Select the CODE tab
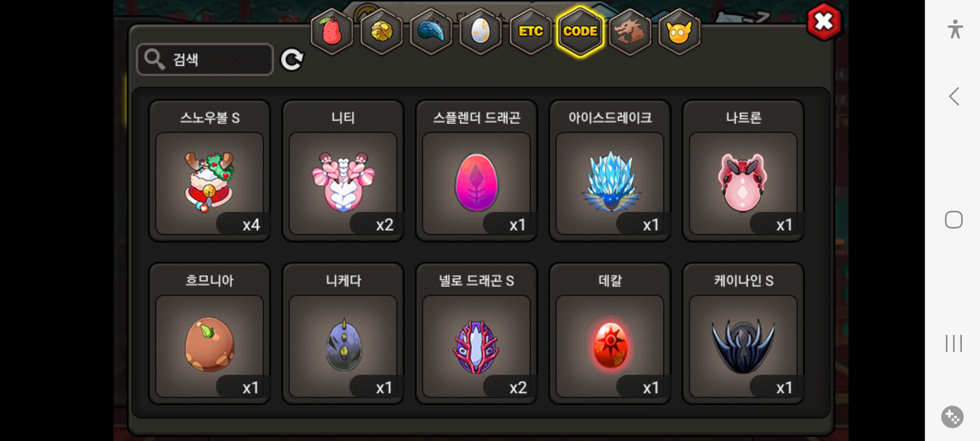Viewport: 980px width, 441px height. pyautogui.click(x=580, y=31)
